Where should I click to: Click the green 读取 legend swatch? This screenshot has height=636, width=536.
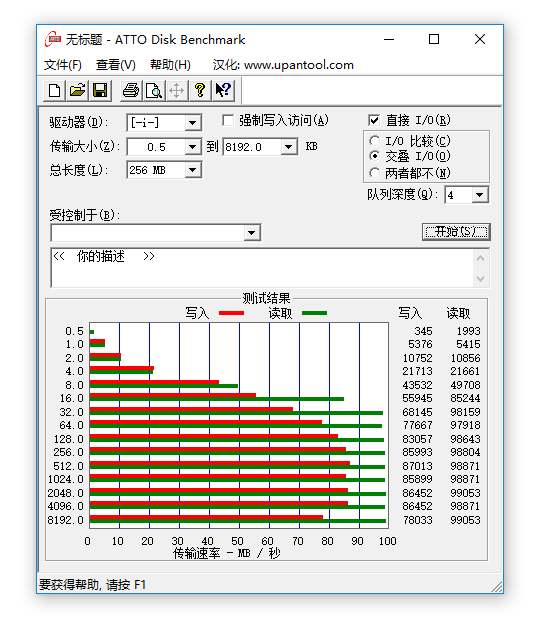coord(314,313)
